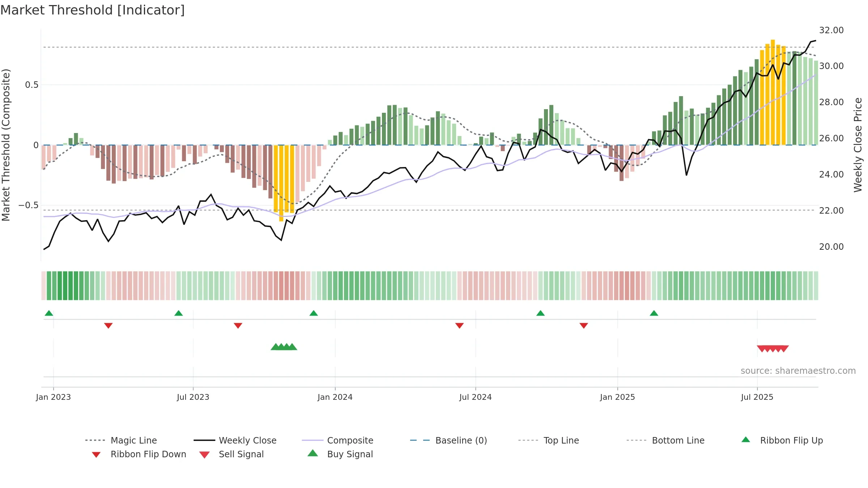Click the Market Threshold [Indicator] title
Screen dimensions: 868x488
coord(93,10)
